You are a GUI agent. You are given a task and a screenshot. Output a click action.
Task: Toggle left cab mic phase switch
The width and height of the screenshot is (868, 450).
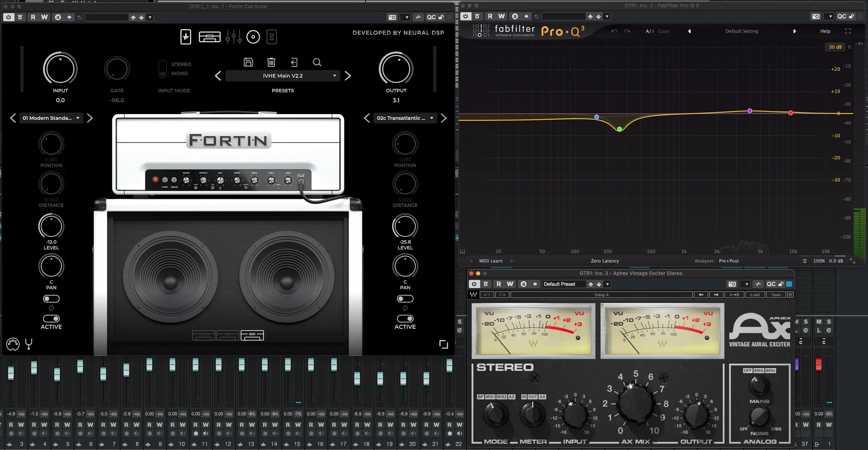pyautogui.click(x=51, y=299)
